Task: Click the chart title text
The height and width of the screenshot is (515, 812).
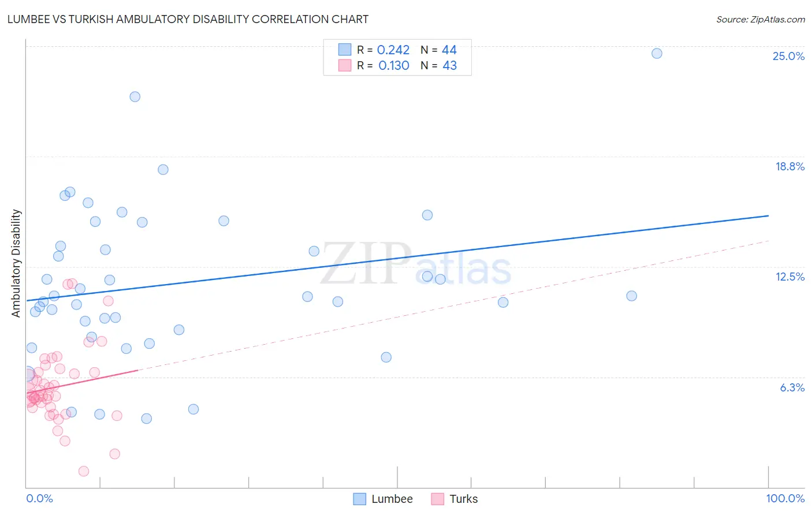Action: coord(188,19)
